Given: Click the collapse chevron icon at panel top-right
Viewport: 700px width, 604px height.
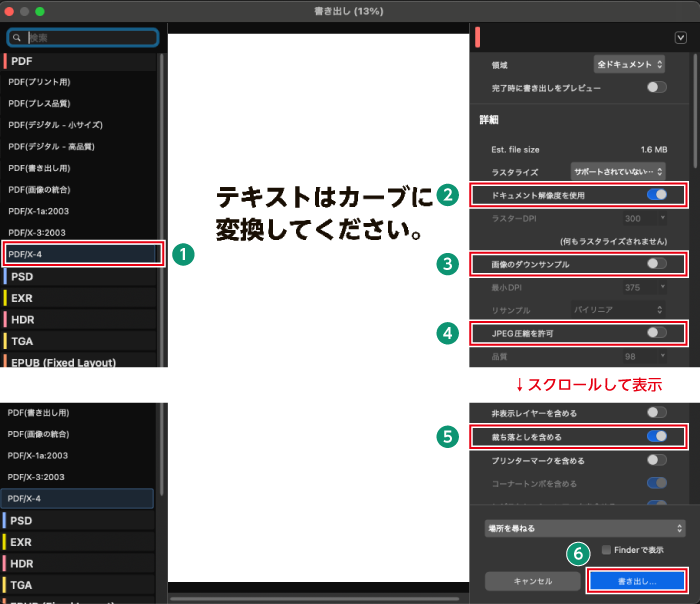Looking at the screenshot, I should [x=680, y=37].
